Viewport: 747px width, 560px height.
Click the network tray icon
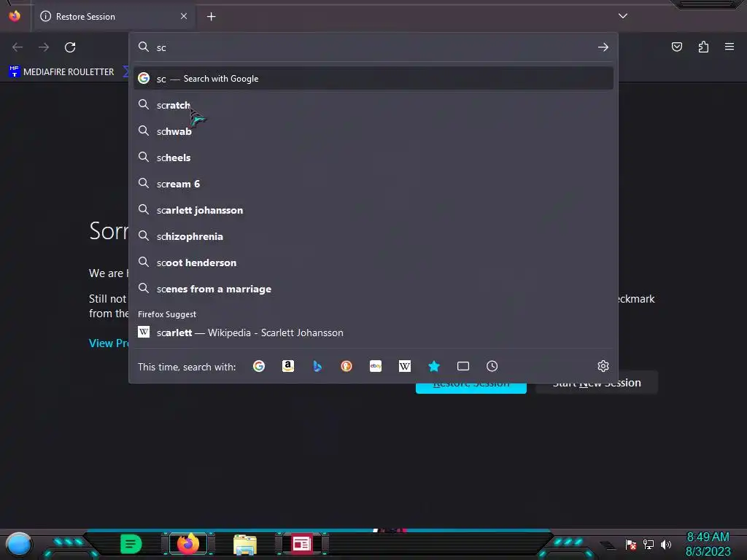[649, 544]
